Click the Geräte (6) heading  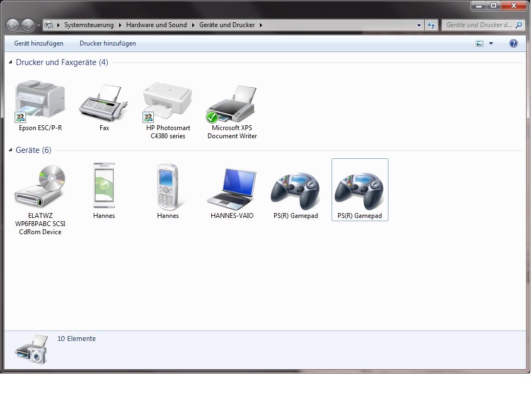pos(34,150)
